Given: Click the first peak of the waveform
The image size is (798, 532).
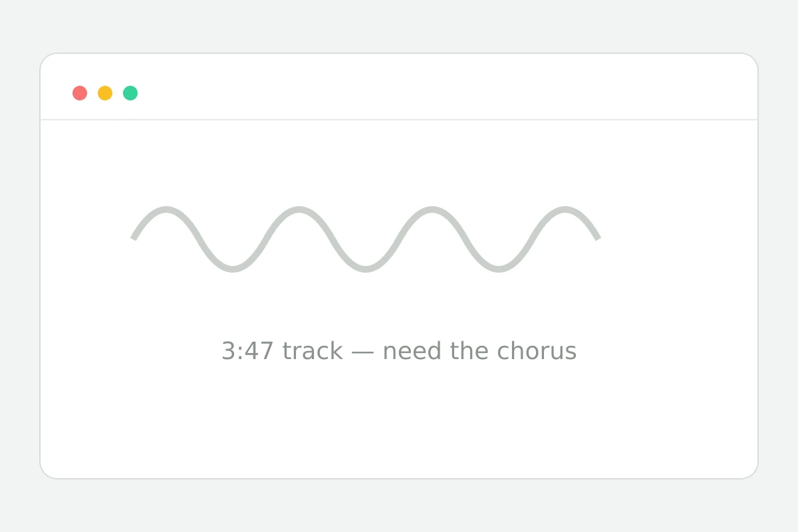Looking at the screenshot, I should [166, 209].
